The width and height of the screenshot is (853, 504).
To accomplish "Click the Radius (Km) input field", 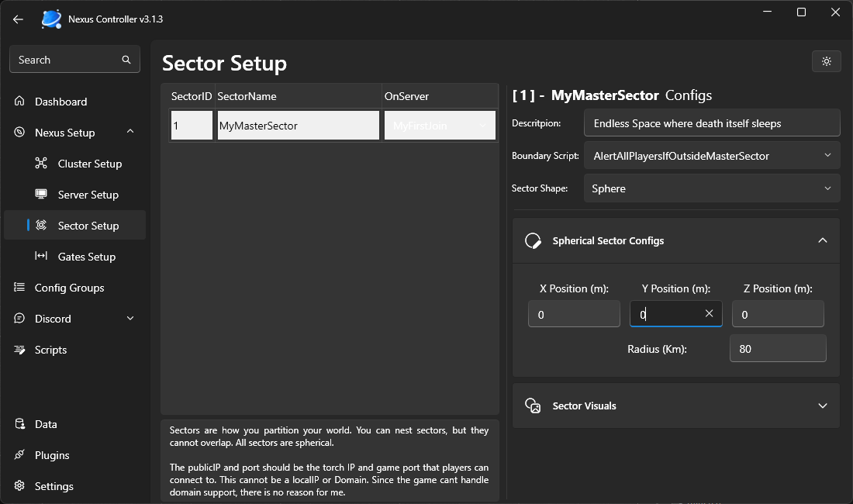I will 777,349.
